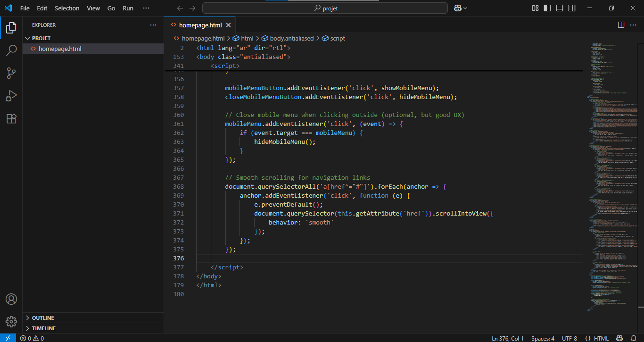Viewport: 644px width, 342px height.
Task: Expand the TIMELINE section
Action: pyautogui.click(x=93, y=328)
